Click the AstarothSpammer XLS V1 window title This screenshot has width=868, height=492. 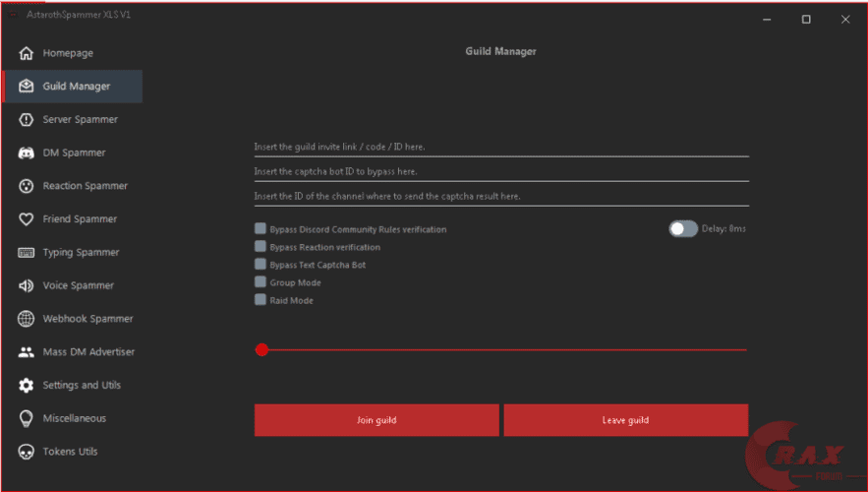(79, 15)
